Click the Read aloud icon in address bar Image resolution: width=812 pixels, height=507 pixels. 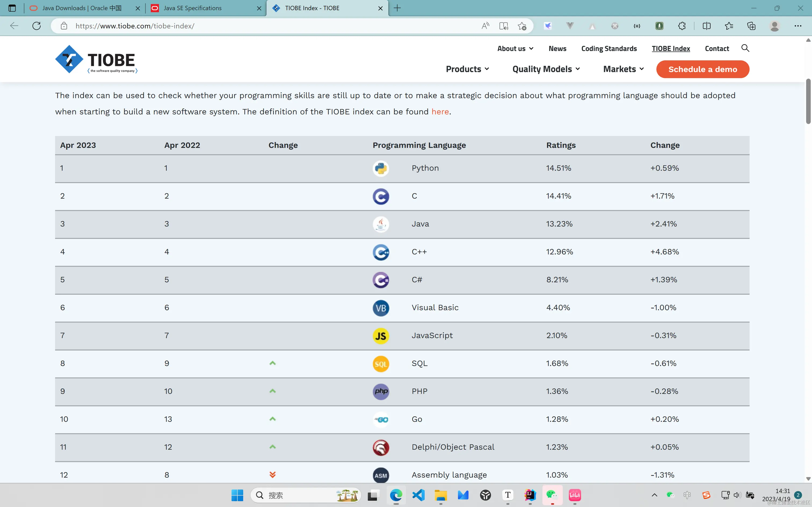tap(485, 26)
